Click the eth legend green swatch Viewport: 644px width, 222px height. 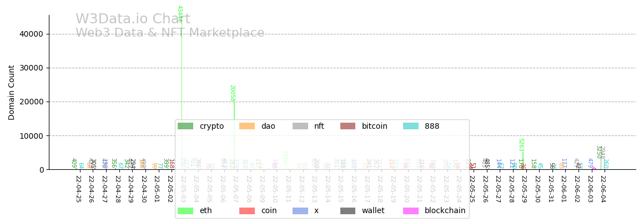click(185, 211)
